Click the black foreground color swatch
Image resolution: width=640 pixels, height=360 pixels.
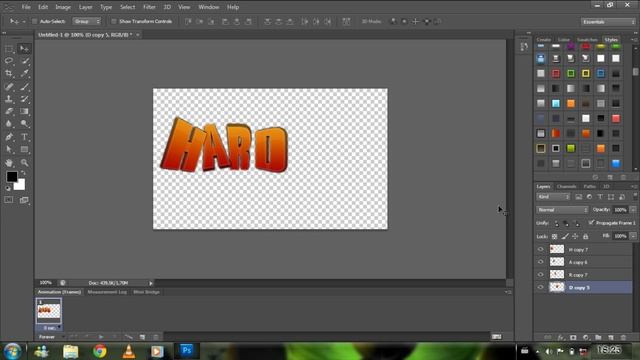click(11, 176)
